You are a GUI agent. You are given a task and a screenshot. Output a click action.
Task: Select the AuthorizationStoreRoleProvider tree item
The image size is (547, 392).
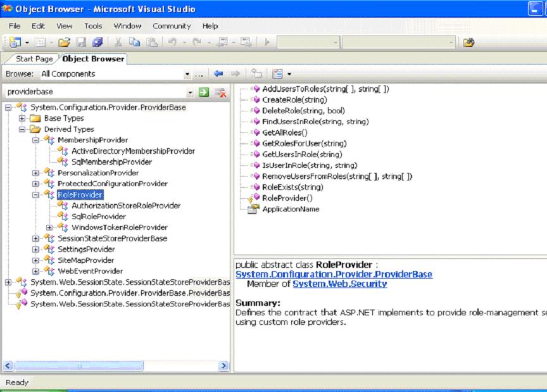126,206
